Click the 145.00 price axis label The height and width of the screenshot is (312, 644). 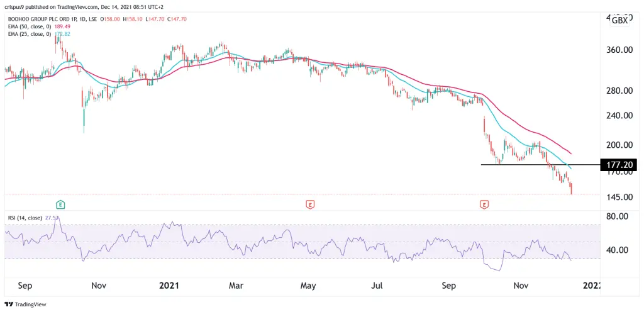(619, 197)
